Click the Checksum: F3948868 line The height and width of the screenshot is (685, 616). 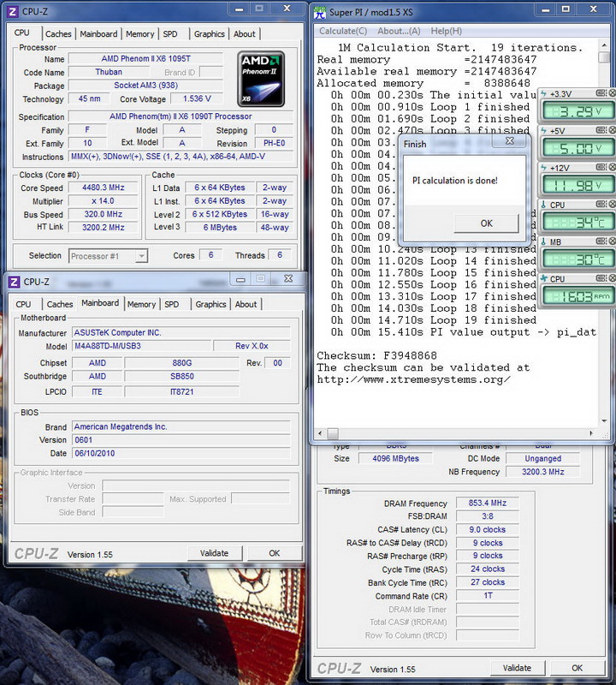[376, 355]
